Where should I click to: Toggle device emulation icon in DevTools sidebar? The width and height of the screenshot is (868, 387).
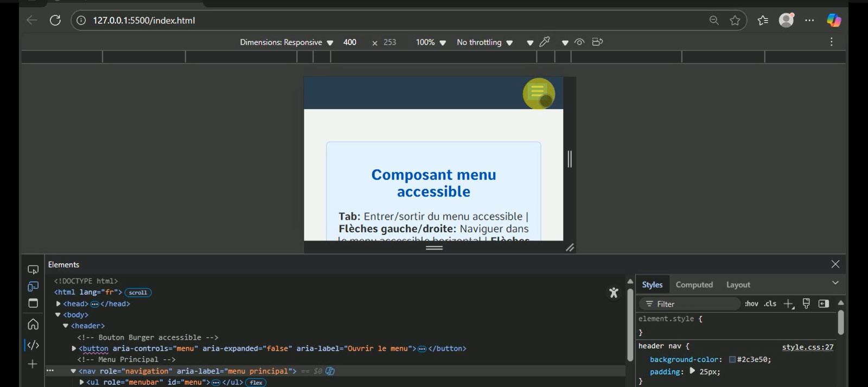[33, 287]
